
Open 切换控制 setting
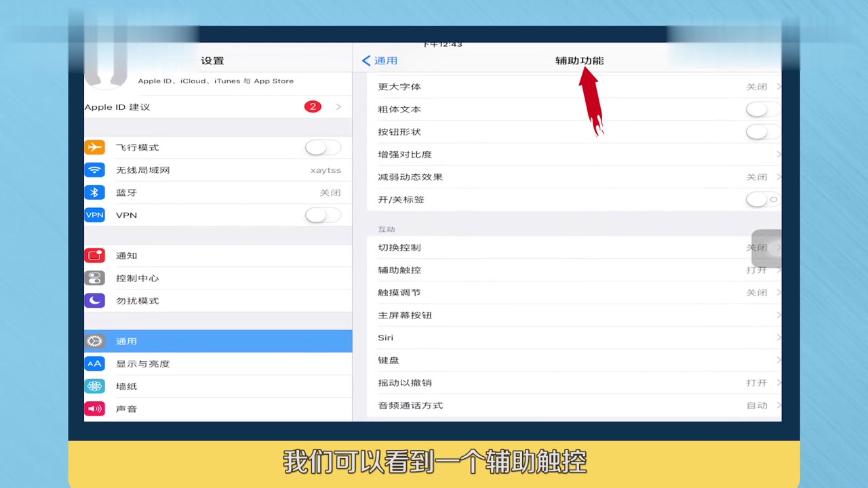pos(574,247)
